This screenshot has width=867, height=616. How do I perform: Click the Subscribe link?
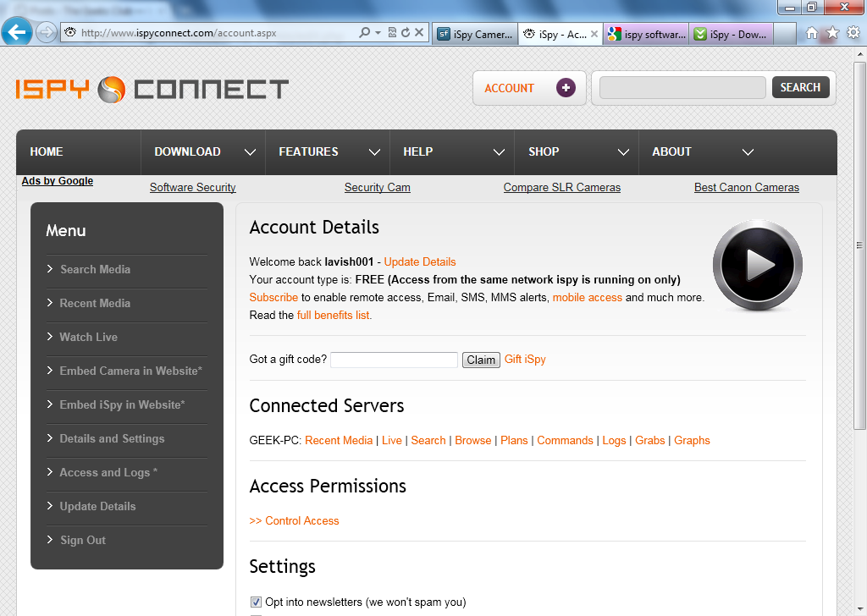(x=273, y=297)
